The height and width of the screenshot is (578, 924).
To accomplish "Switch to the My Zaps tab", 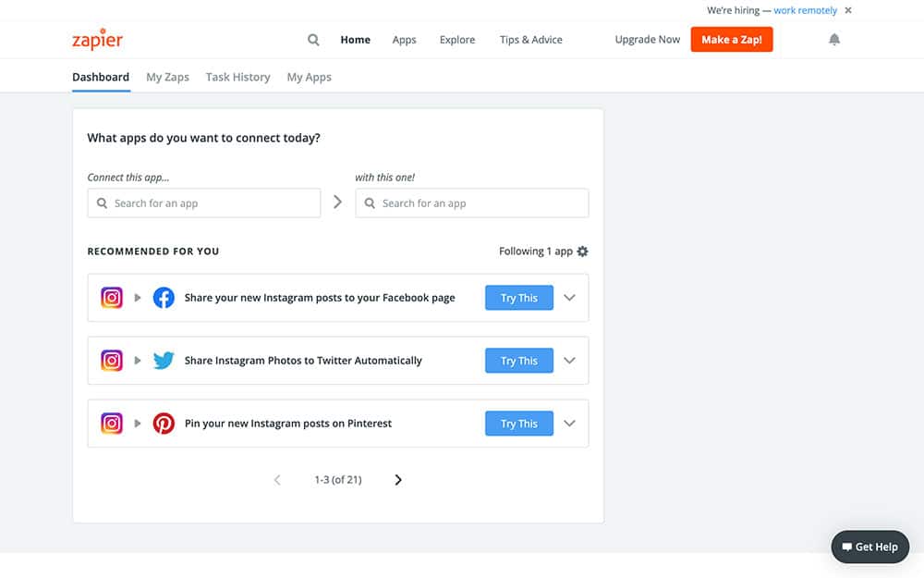I will tap(167, 78).
